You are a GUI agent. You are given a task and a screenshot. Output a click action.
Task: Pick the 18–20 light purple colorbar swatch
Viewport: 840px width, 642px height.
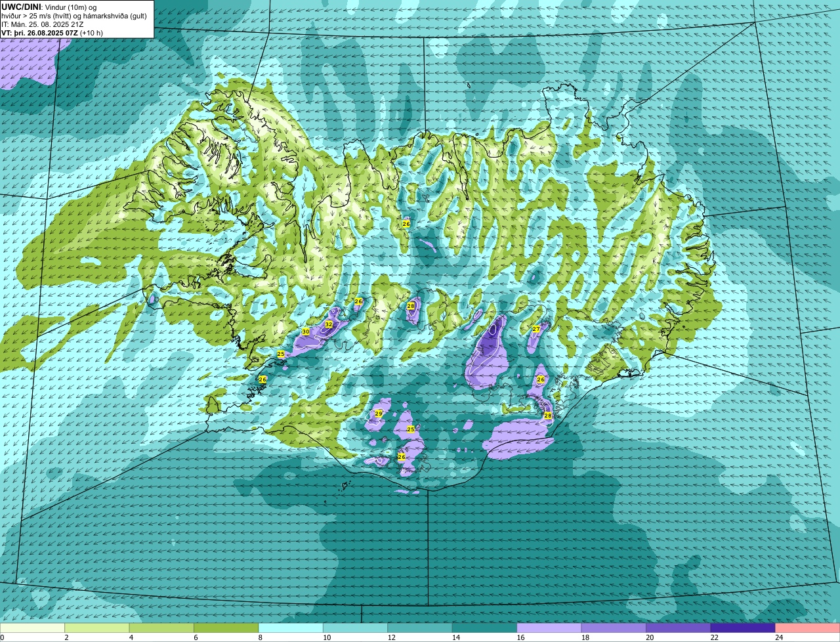(614, 628)
